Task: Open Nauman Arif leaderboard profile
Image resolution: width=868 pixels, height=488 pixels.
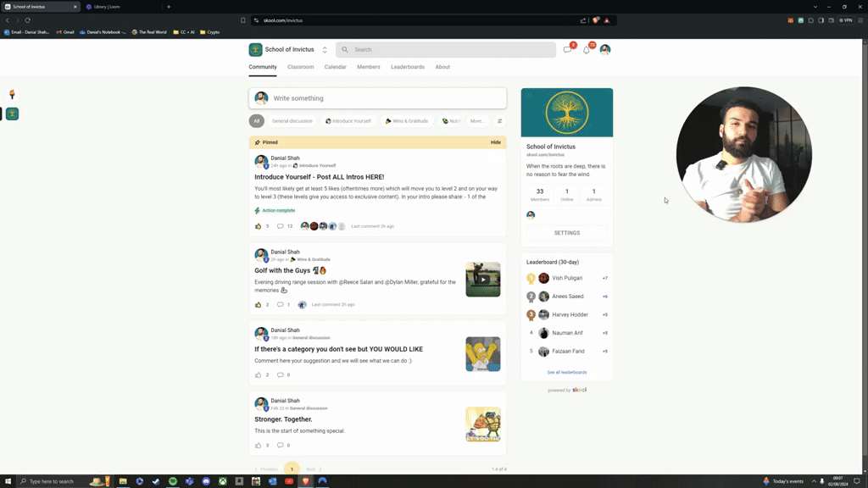Action: pos(567,333)
